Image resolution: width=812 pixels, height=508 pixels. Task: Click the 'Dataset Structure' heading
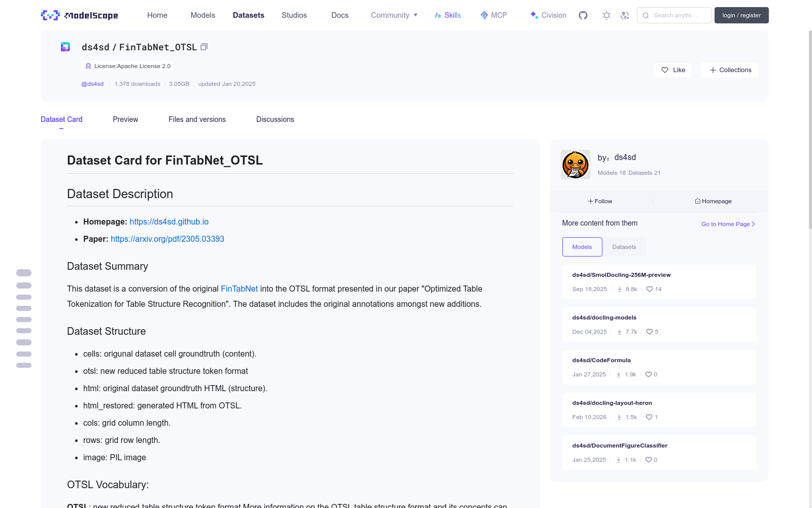pyautogui.click(x=107, y=331)
